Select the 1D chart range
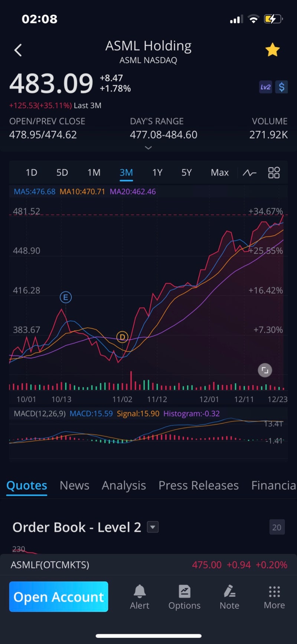Screen dimensions: 297x644 pos(31,173)
